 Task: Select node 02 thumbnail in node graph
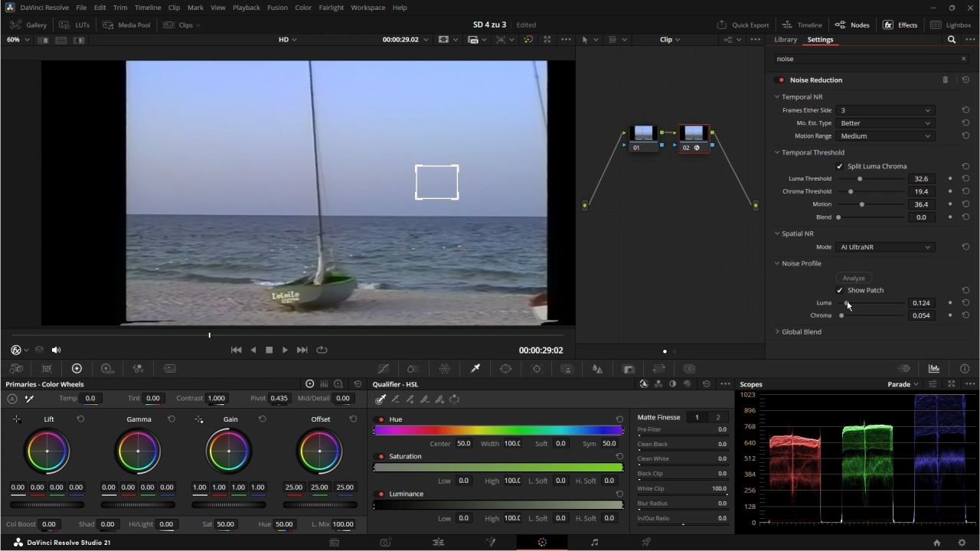click(694, 134)
